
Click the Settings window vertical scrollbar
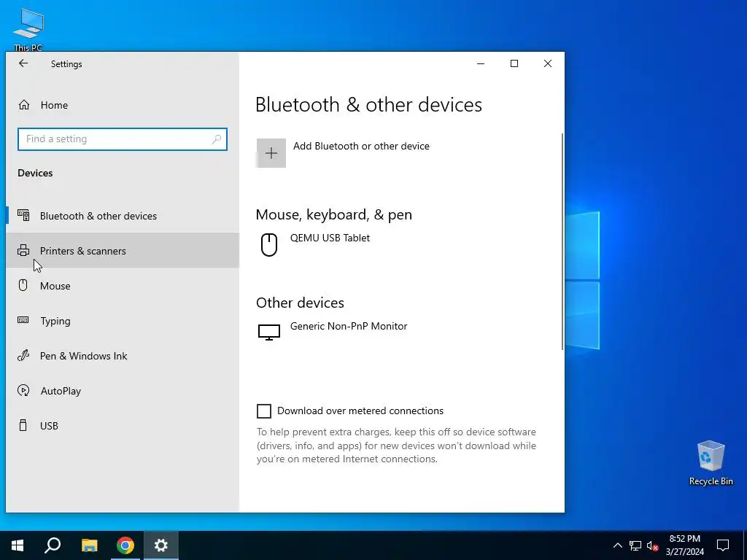[562, 242]
